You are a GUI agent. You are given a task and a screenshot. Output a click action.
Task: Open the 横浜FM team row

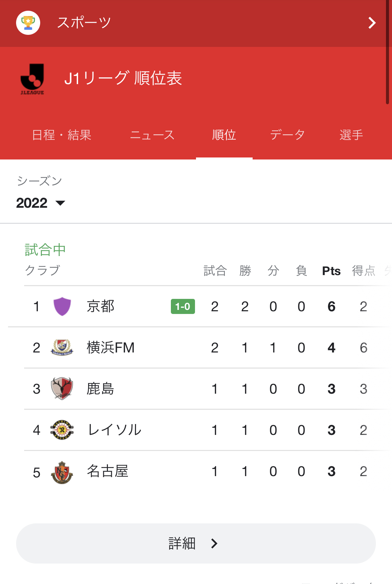point(111,347)
